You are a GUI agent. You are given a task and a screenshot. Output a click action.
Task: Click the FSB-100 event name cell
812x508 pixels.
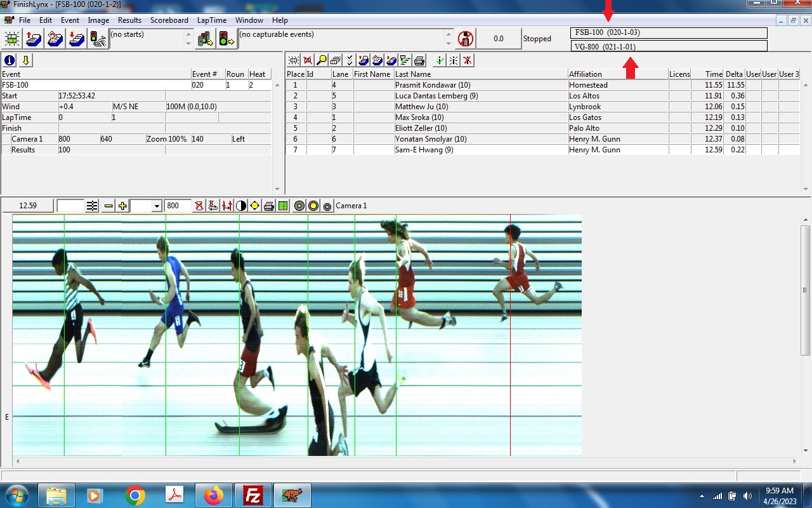(x=96, y=85)
